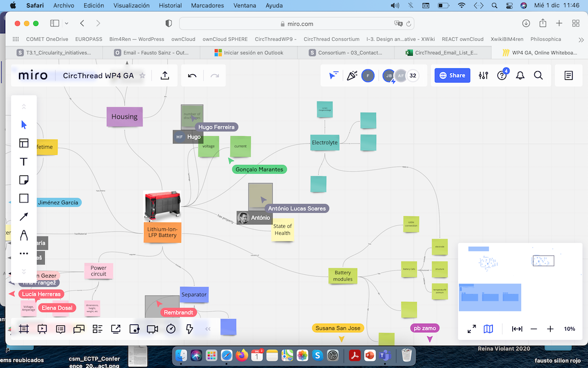Click the Miro logo to go home
Screen dimensions: 588x368
click(33, 75)
